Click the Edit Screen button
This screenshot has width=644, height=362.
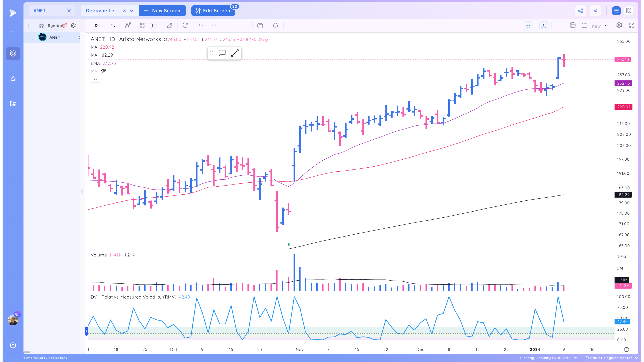point(213,11)
